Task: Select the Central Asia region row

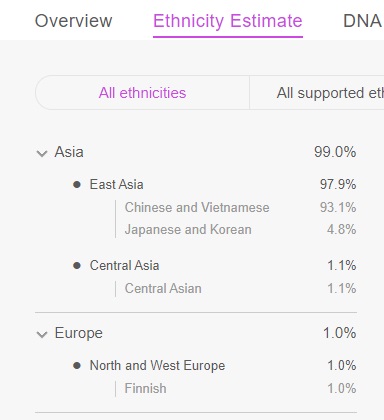Action: 214,266
